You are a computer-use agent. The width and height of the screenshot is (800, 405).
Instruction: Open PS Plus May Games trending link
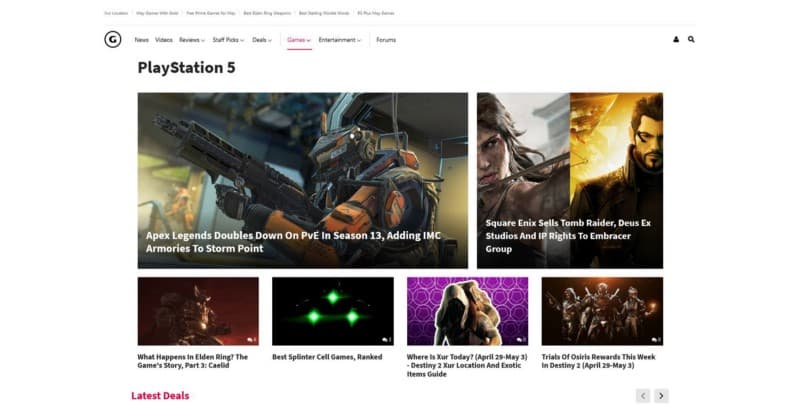(376, 13)
